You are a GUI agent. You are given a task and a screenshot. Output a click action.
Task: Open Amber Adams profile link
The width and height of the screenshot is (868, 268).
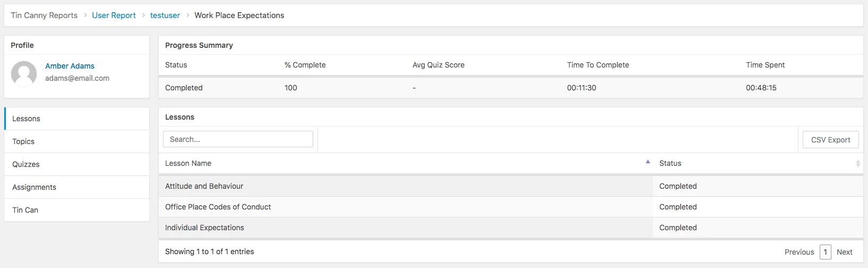70,66
